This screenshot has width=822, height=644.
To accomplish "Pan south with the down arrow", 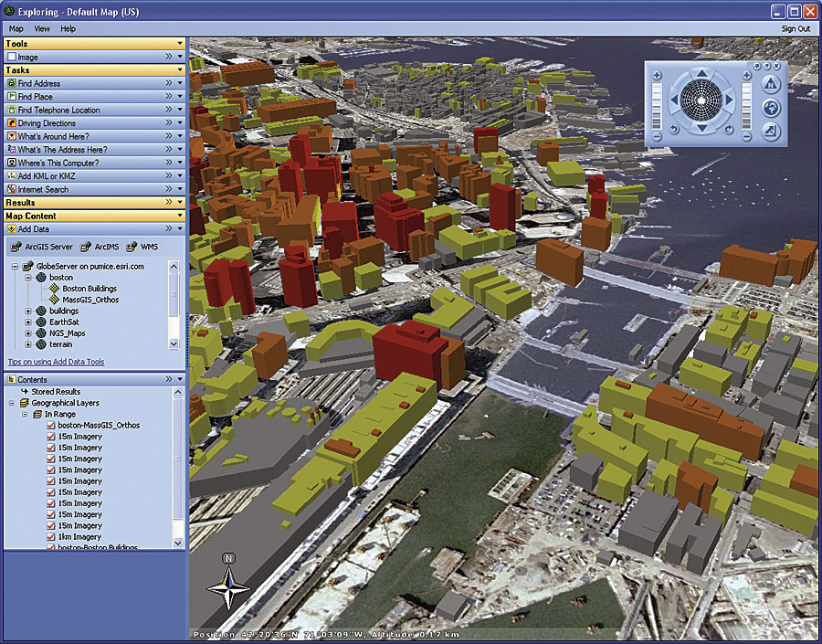I will (x=701, y=128).
